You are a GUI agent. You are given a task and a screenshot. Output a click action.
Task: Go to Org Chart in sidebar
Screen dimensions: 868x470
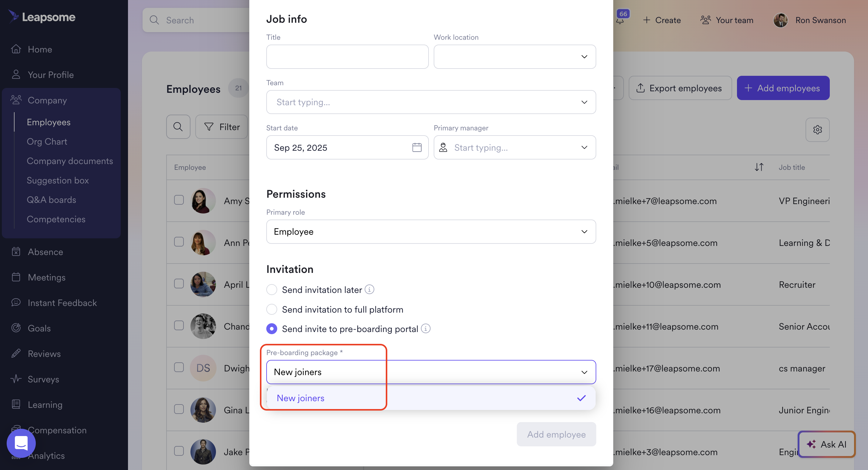[47, 142]
